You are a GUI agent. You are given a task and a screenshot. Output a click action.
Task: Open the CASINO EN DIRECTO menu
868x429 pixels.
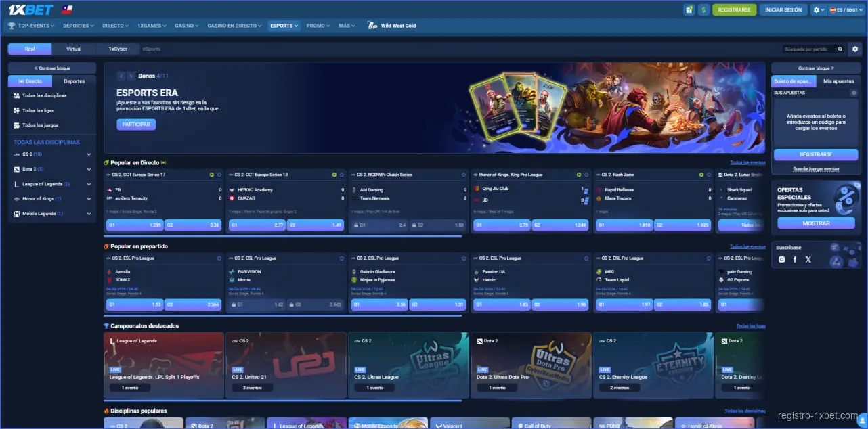coord(235,26)
